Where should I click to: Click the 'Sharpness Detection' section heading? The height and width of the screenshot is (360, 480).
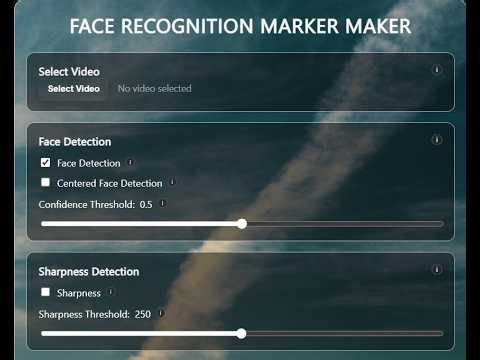(89, 272)
